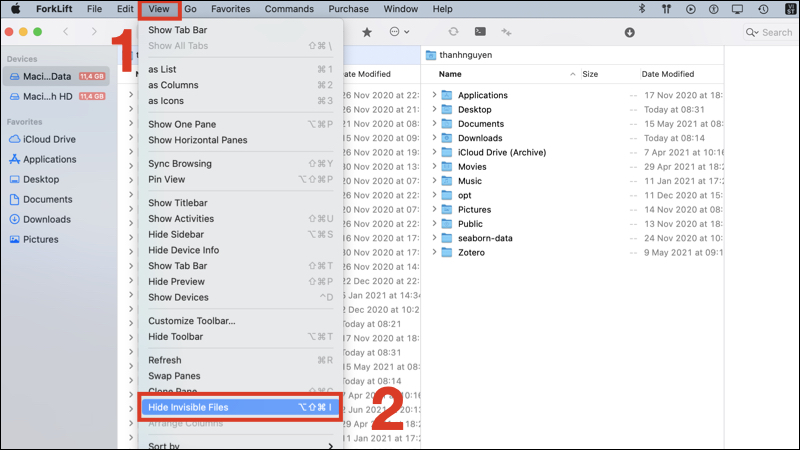
Task: Choose Hide Sidebar
Action: 240,235
